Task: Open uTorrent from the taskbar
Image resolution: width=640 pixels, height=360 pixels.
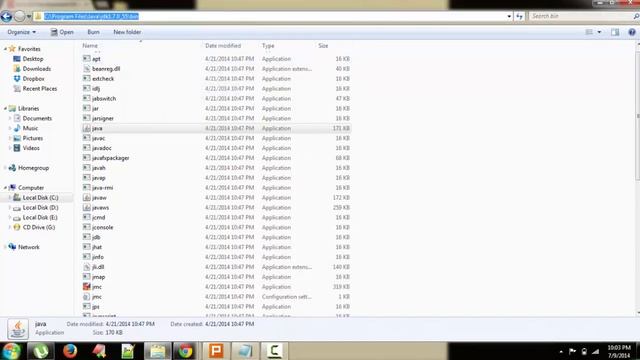Action: point(40,351)
